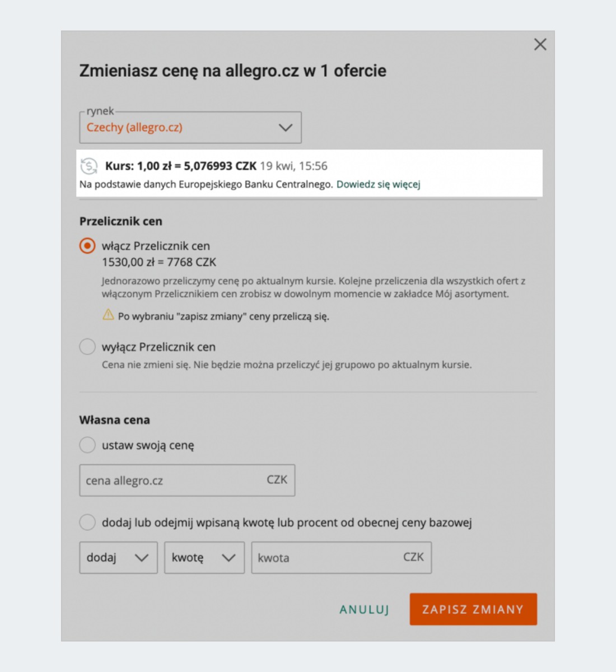Enable the włącz Przelicznik cen option

click(87, 246)
